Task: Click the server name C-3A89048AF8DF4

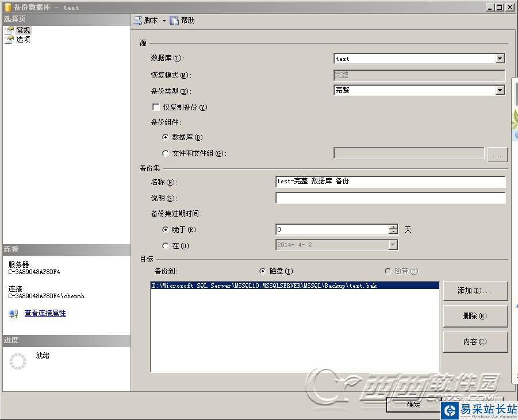Action: tap(34, 272)
